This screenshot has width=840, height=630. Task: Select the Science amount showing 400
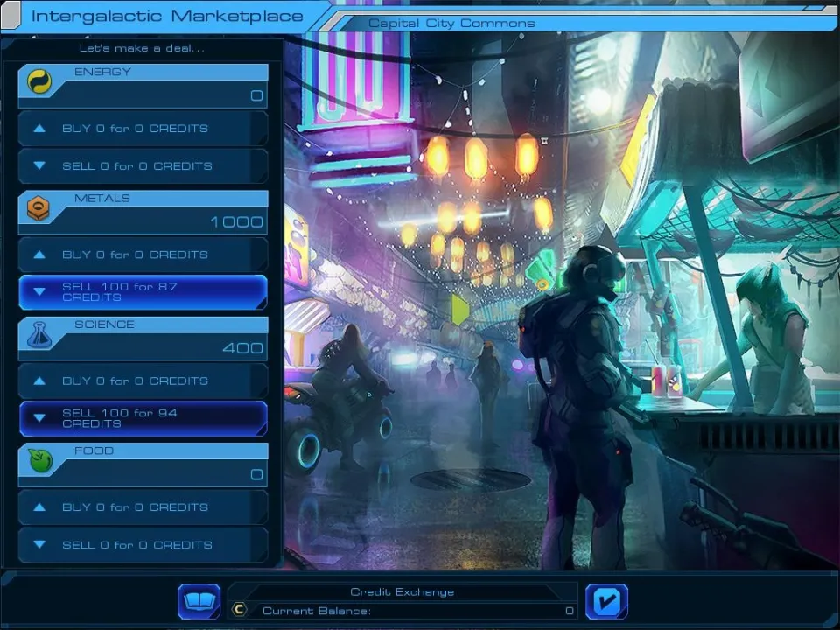click(x=242, y=348)
